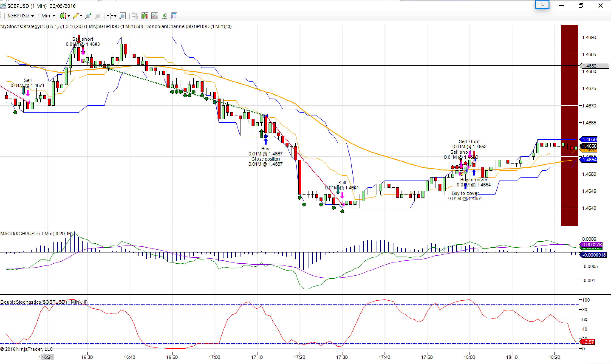This screenshot has height=364, width=611.
Task: Choose the crosshair cursor tool
Action: coord(110,16)
